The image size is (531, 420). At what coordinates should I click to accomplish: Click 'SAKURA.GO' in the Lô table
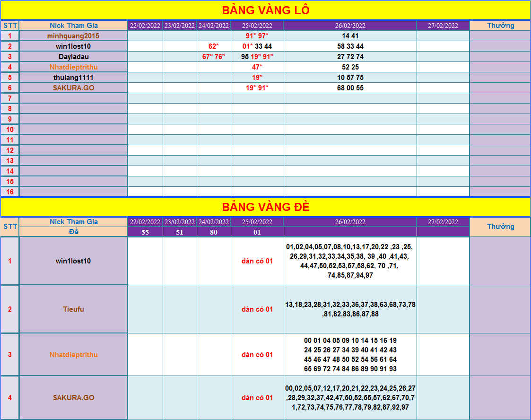coord(73,87)
